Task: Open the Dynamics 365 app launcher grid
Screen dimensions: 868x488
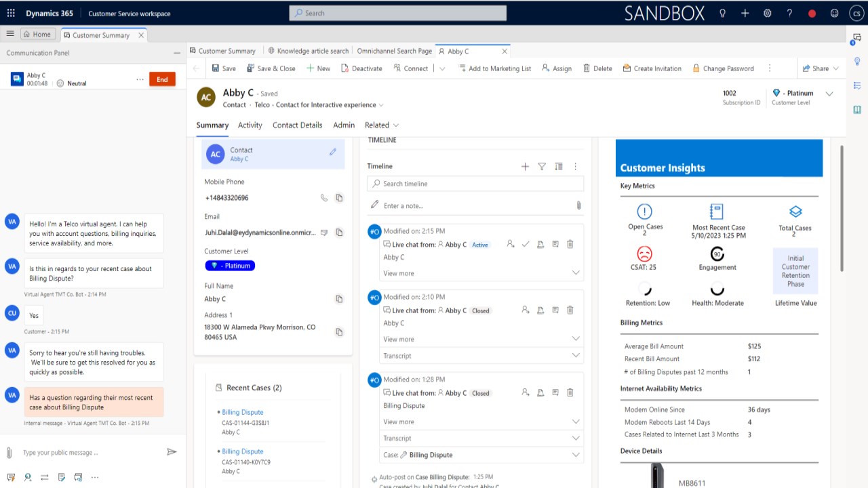Action: click(x=11, y=13)
